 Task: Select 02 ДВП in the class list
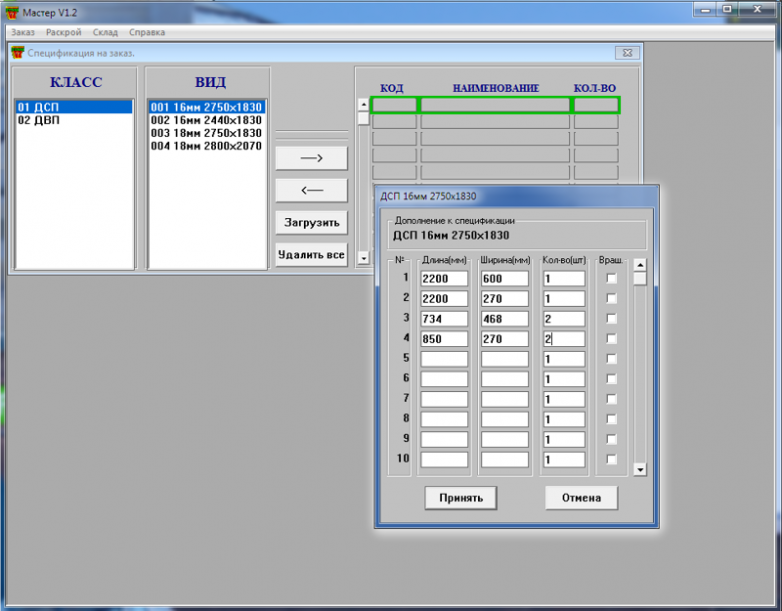pyautogui.click(x=39, y=120)
